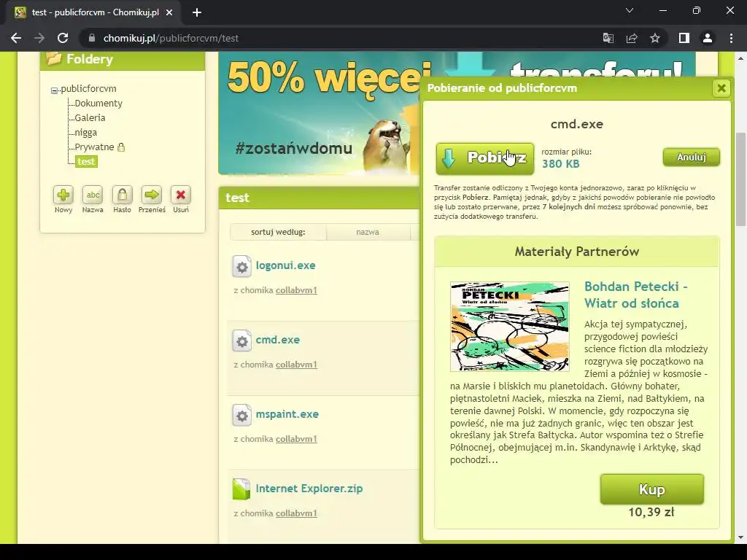The height and width of the screenshot is (560, 747).
Task: Click the Hasło padlock folder icon
Action: click(122, 195)
